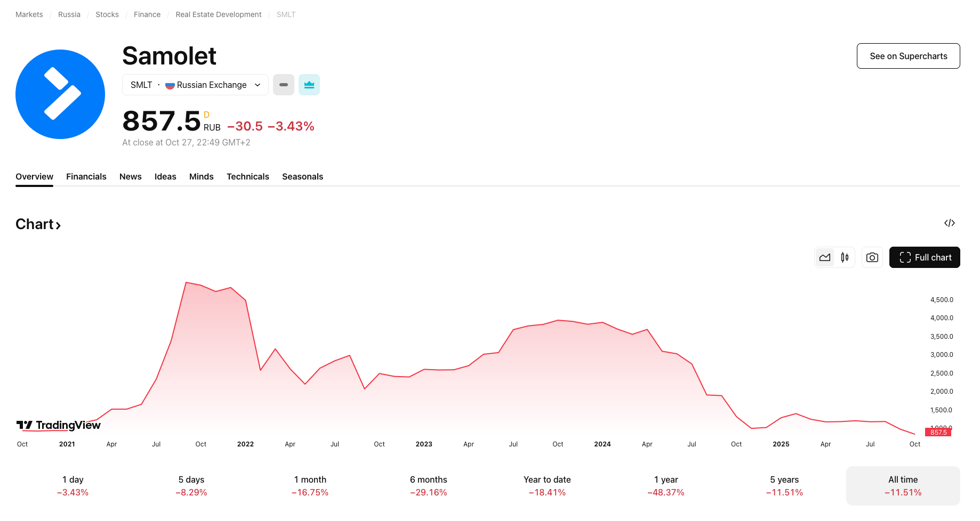Click the 2022 label on time axis
The height and width of the screenshot is (521, 980).
point(245,444)
